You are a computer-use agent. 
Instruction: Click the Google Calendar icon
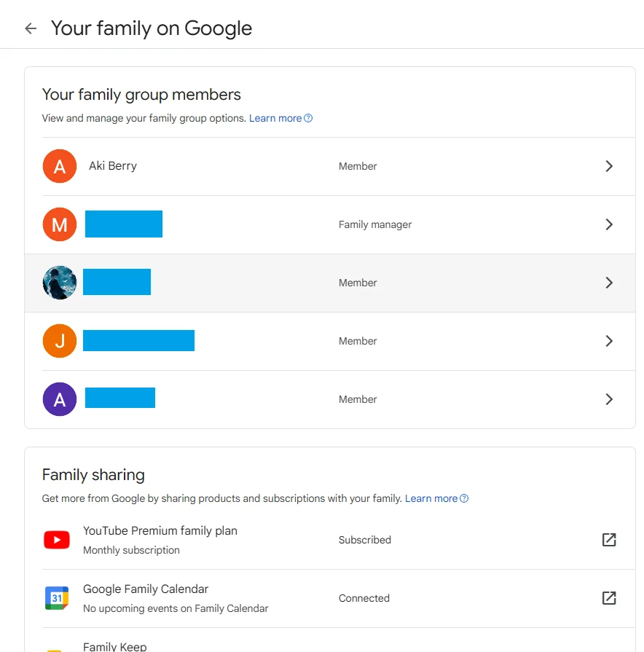point(57,598)
